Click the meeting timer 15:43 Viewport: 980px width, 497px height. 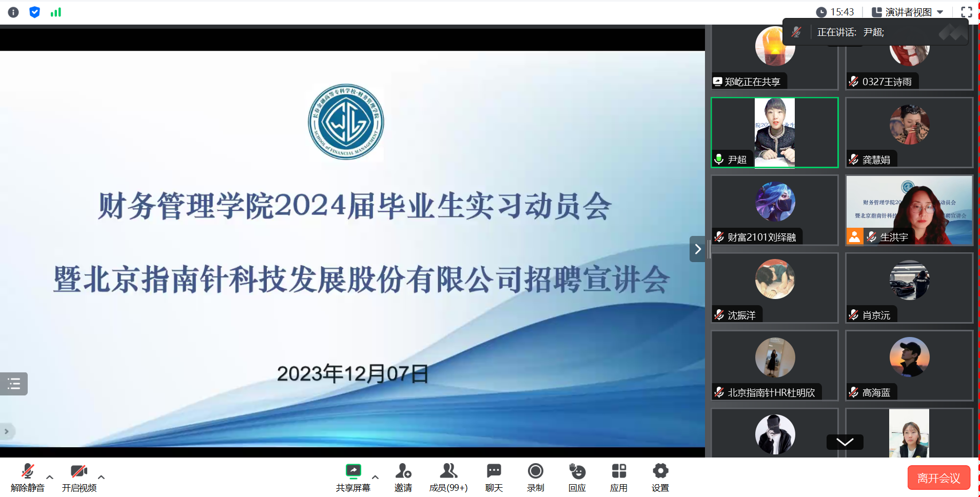pos(835,12)
